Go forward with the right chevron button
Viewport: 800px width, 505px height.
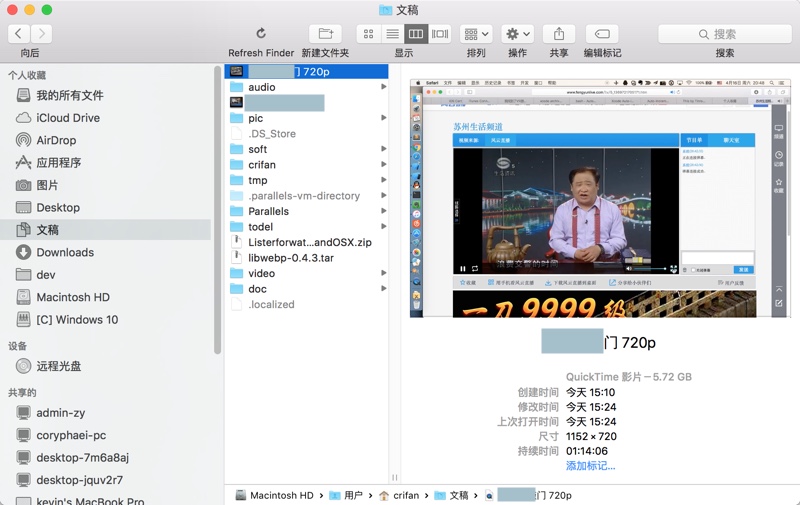(x=41, y=34)
